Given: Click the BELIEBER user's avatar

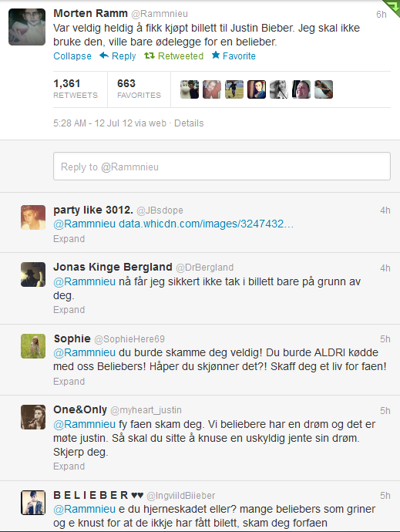Looking at the screenshot, I should point(33,503).
